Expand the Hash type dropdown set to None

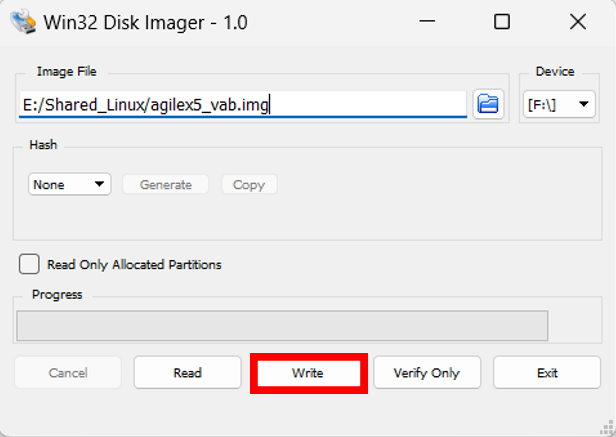pos(70,184)
